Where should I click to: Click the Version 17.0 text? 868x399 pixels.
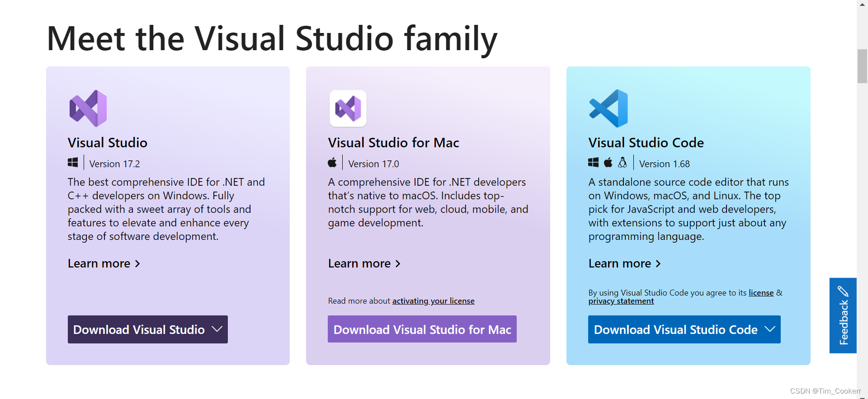373,164
